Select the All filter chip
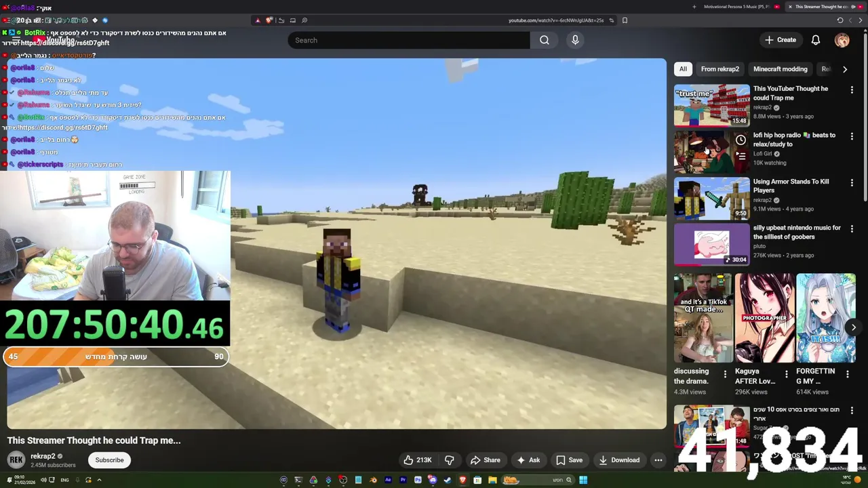 (x=683, y=69)
